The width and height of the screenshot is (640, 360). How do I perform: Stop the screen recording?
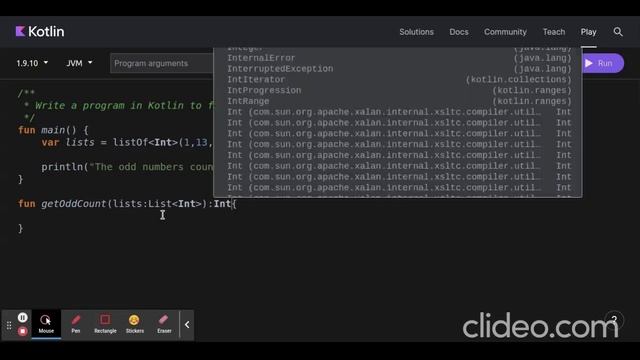coord(22,331)
